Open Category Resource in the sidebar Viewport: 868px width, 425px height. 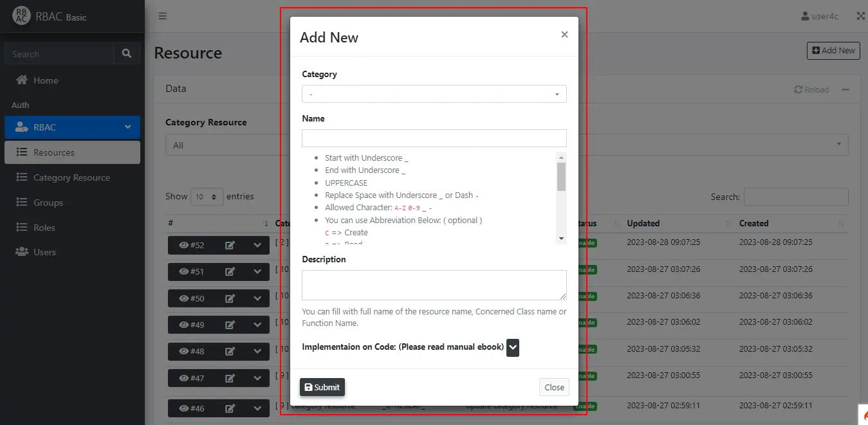tap(72, 177)
